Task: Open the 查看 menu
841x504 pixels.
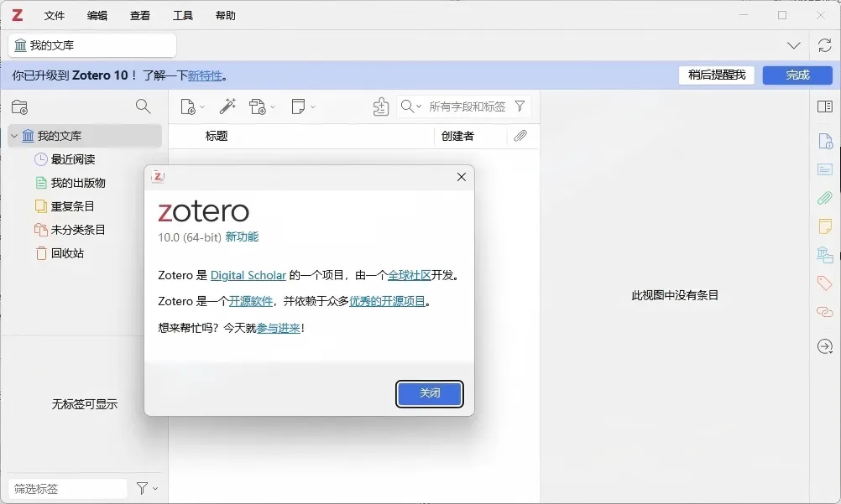Action: coord(140,16)
